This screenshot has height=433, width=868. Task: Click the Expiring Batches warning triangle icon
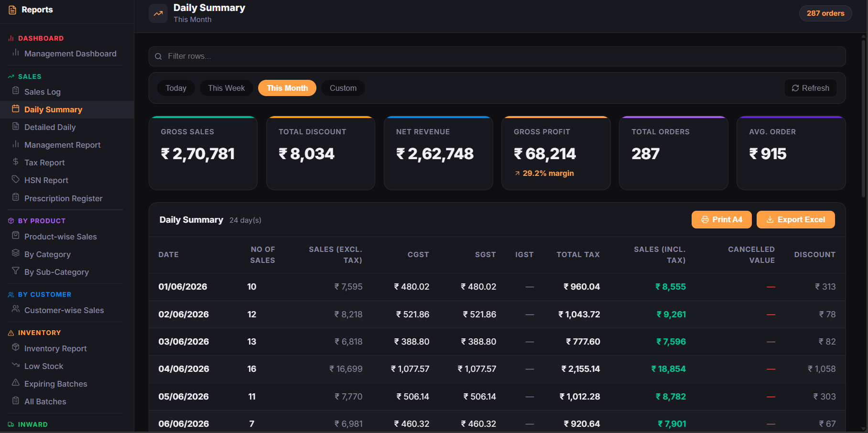click(16, 382)
